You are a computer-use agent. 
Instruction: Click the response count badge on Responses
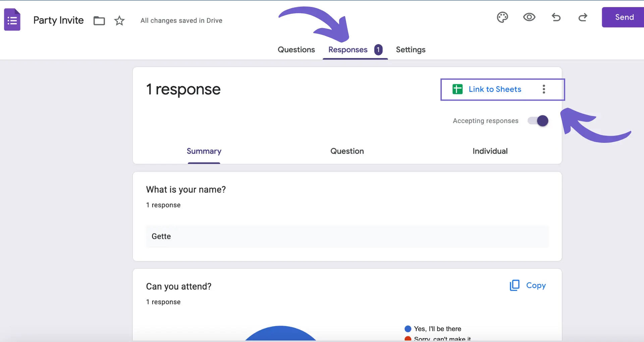(378, 50)
